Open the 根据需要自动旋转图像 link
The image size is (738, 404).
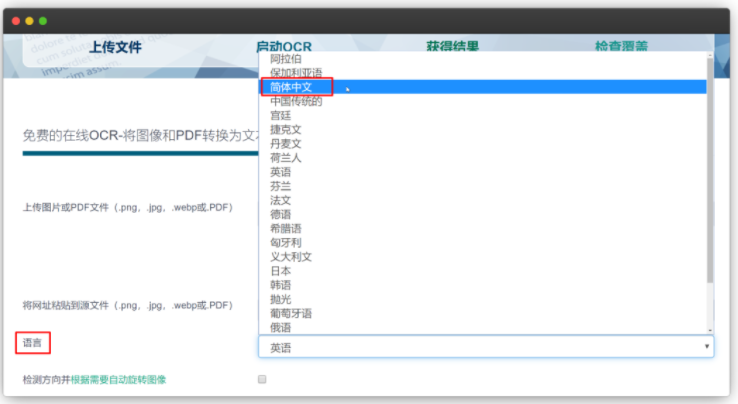coord(118,380)
